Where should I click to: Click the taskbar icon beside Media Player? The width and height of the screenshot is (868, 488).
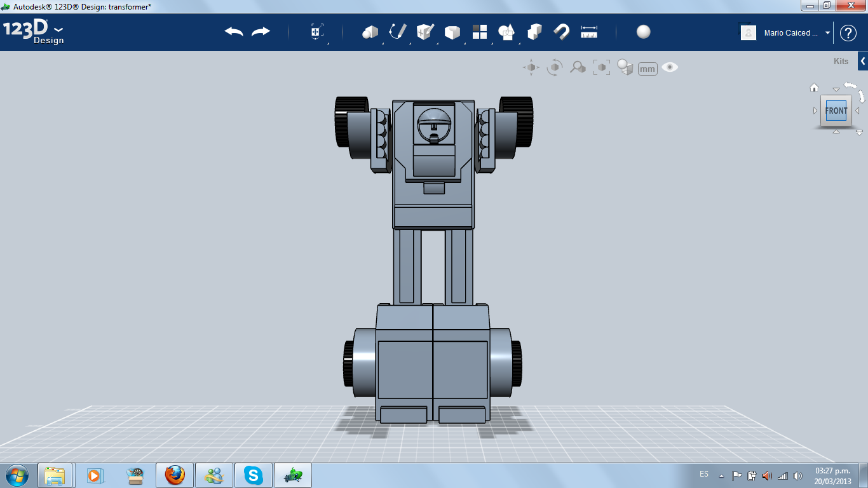pos(135,475)
